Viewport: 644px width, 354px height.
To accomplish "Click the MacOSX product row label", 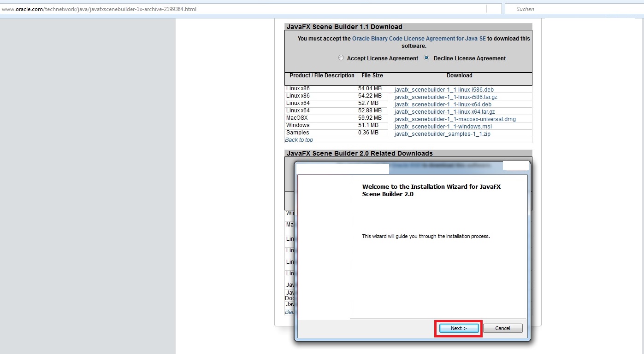I will 296,118.
